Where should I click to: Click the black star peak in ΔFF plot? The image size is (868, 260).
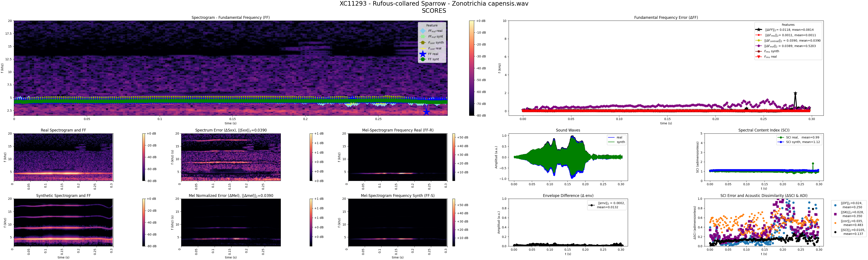click(795, 94)
